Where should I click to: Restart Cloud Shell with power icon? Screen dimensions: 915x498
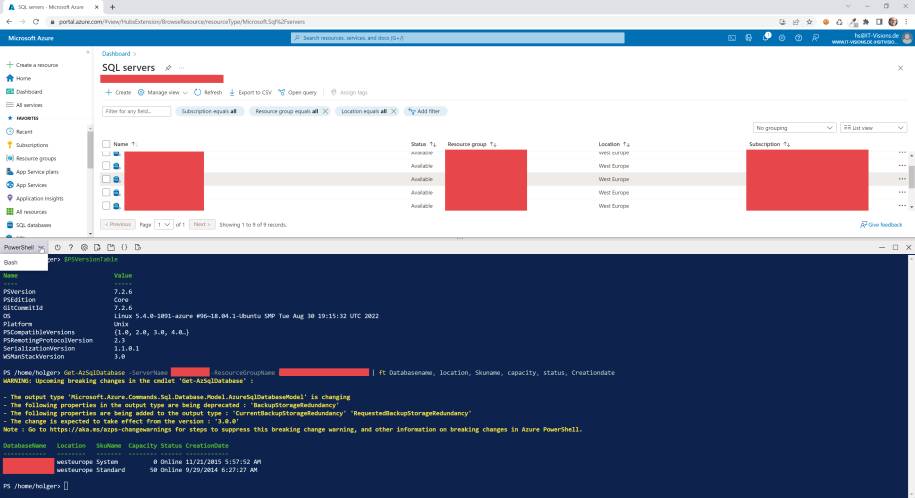coord(57,248)
